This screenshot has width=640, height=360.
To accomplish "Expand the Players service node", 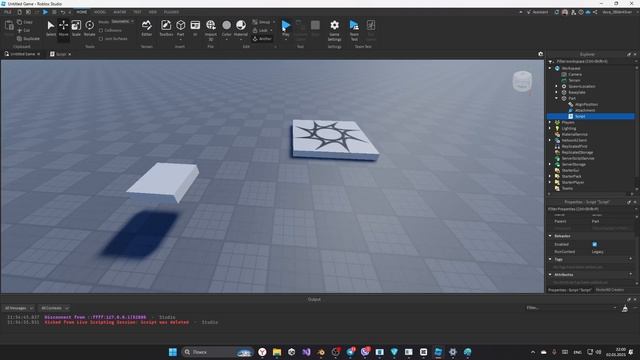I will (550, 122).
